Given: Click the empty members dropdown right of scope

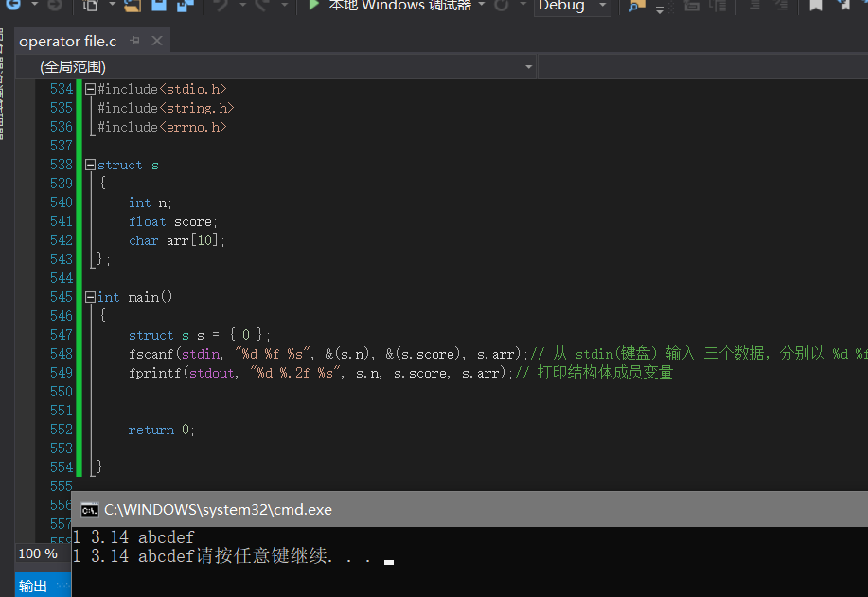Looking at the screenshot, I should pos(703,67).
